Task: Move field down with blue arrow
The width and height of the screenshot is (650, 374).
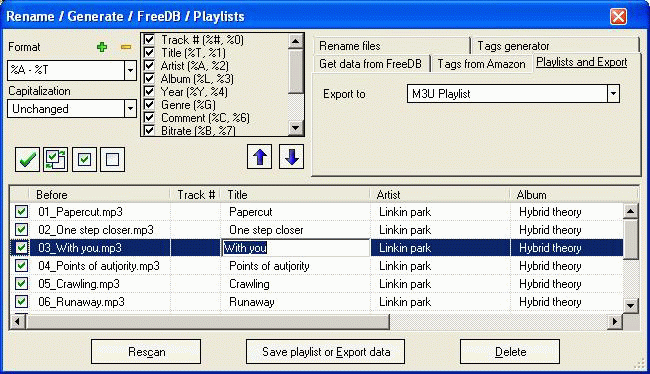Action: click(291, 157)
